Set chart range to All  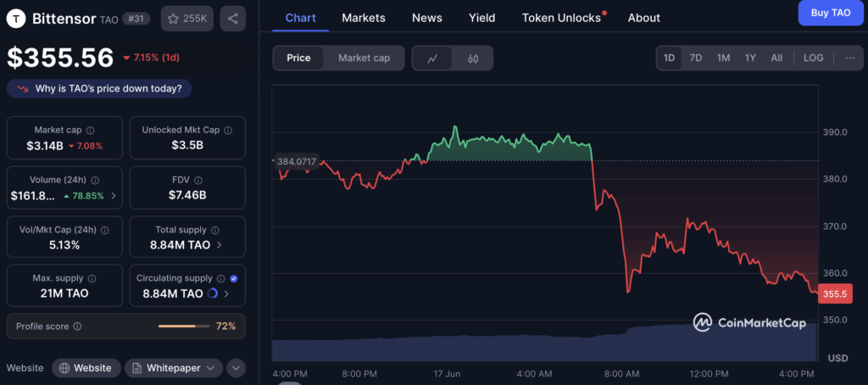click(776, 58)
